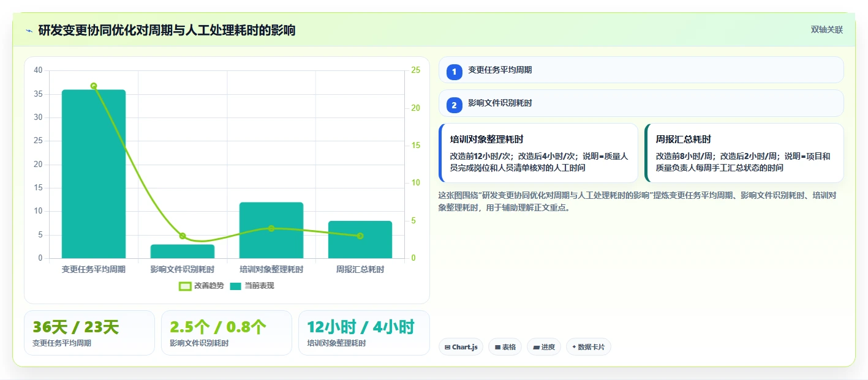Click the 12小时 / 4小时 stat card
The image size is (868, 380).
(x=364, y=333)
